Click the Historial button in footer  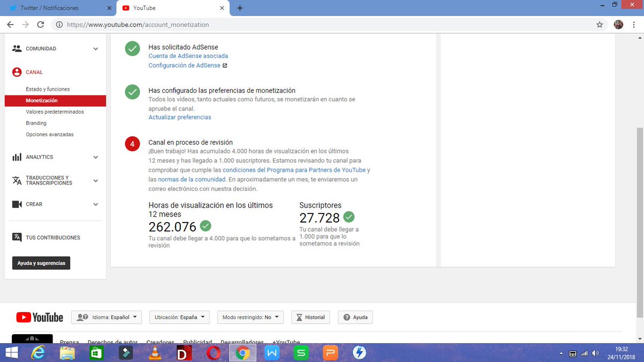pyautogui.click(x=311, y=317)
